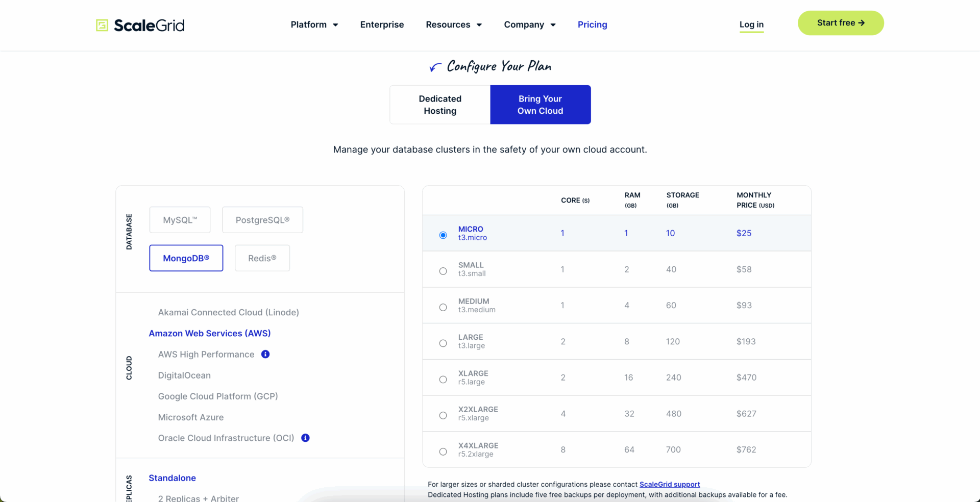
Task: Select the SMALL t3.small plan radio button
Action: point(443,271)
